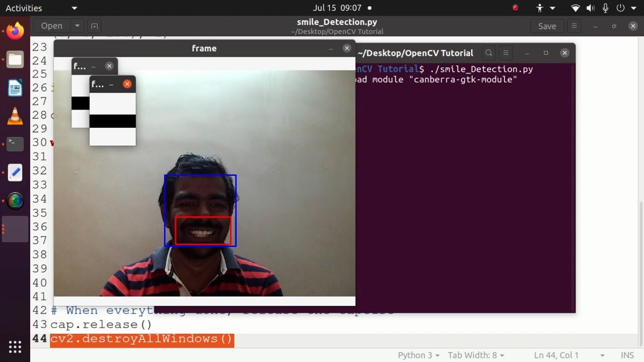Click the webcam video in frame window
The image size is (644, 362).
(x=204, y=183)
